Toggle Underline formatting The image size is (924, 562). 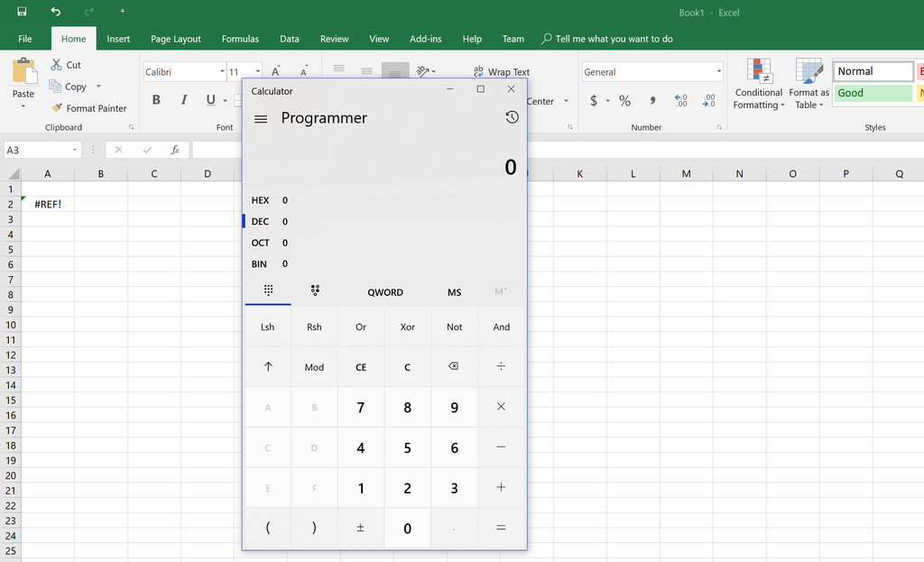click(x=210, y=100)
